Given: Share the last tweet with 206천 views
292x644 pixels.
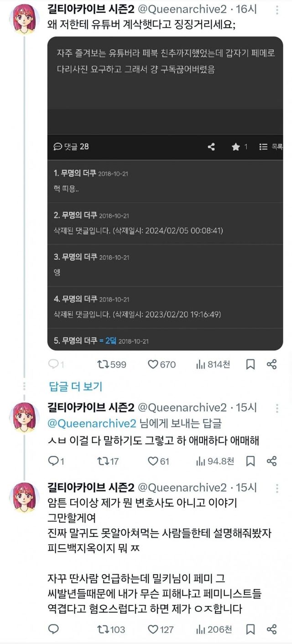Looking at the screenshot, I should pos(271,629).
